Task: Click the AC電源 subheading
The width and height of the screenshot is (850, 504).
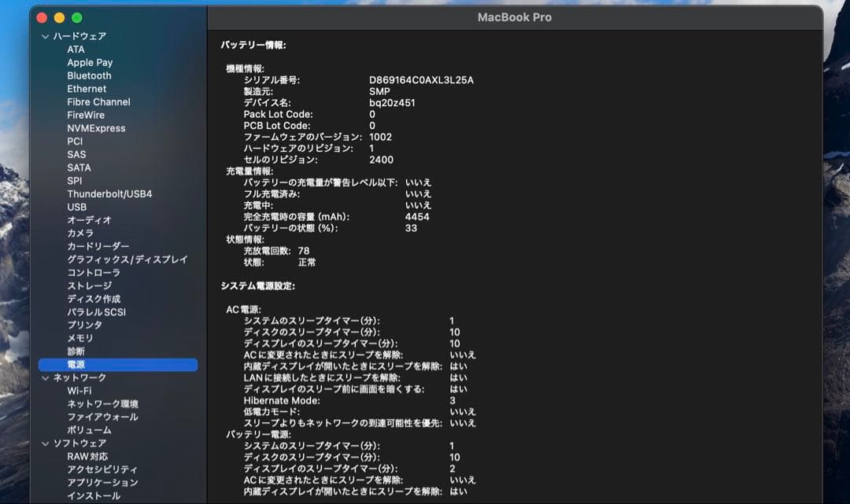Action: pyautogui.click(x=243, y=310)
